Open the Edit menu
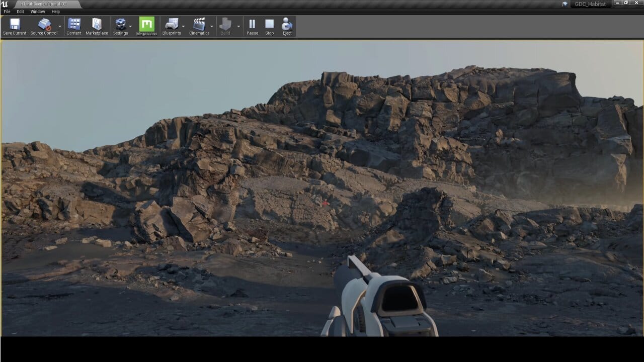This screenshot has width=644, height=362. (20, 11)
